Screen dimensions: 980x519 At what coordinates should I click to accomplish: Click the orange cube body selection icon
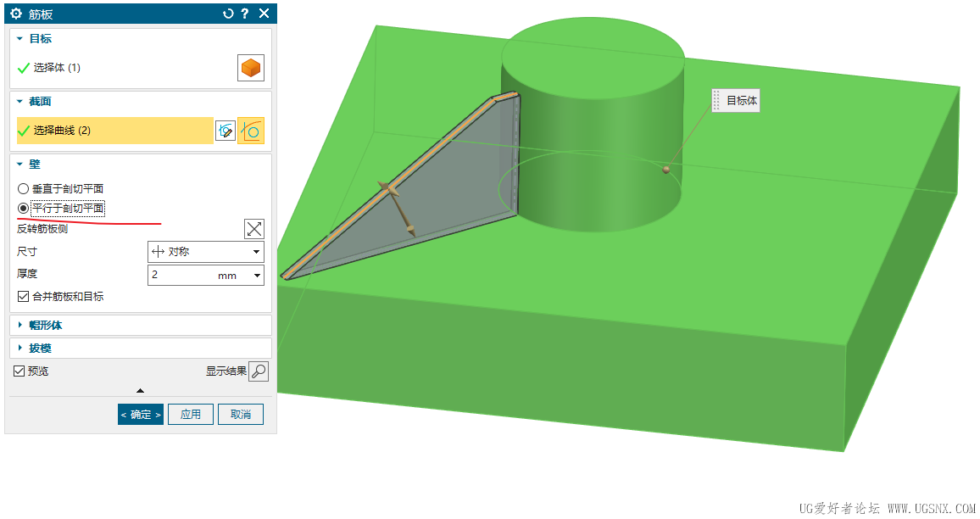click(x=251, y=68)
